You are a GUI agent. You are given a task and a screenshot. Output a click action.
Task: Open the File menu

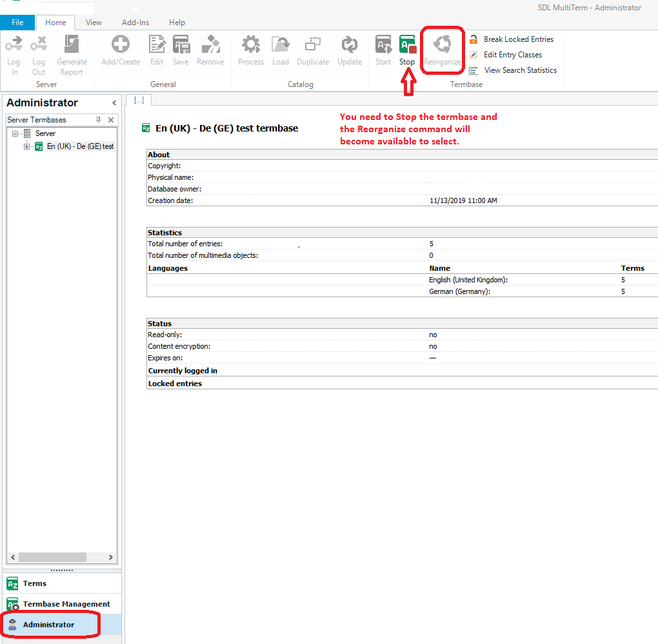click(x=17, y=23)
